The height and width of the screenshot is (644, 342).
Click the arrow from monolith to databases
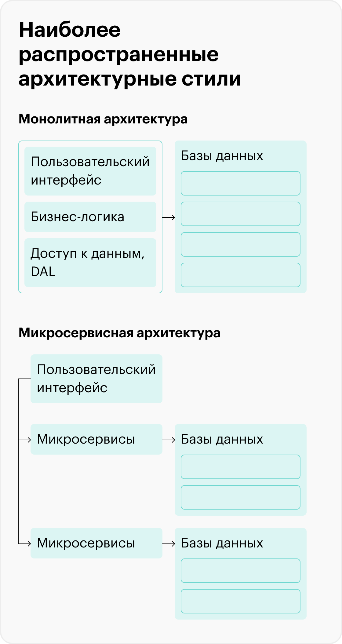pyautogui.click(x=169, y=218)
